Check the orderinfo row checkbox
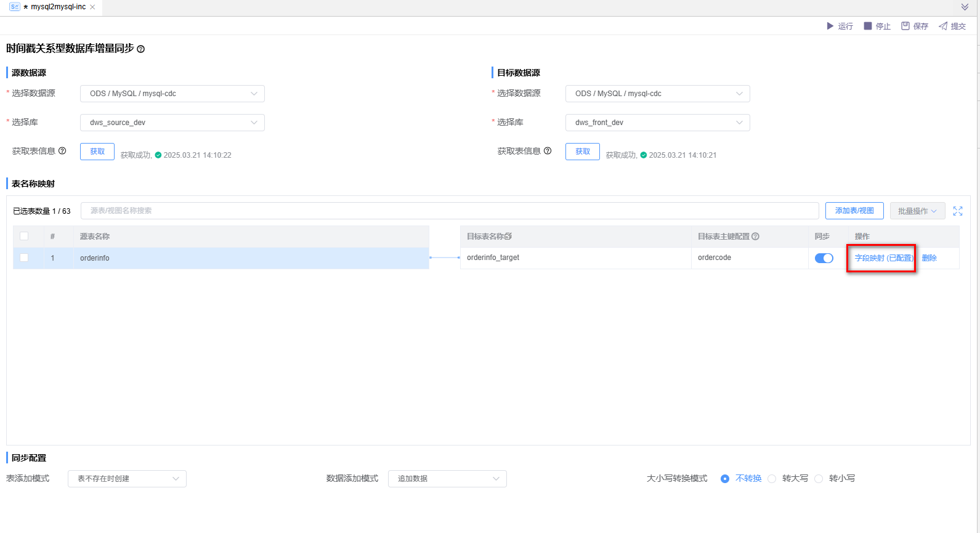 pos(24,258)
